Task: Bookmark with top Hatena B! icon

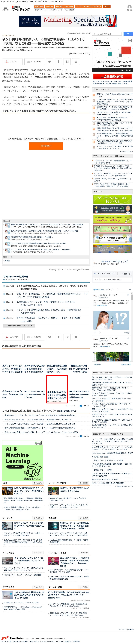Action: click(67, 61)
